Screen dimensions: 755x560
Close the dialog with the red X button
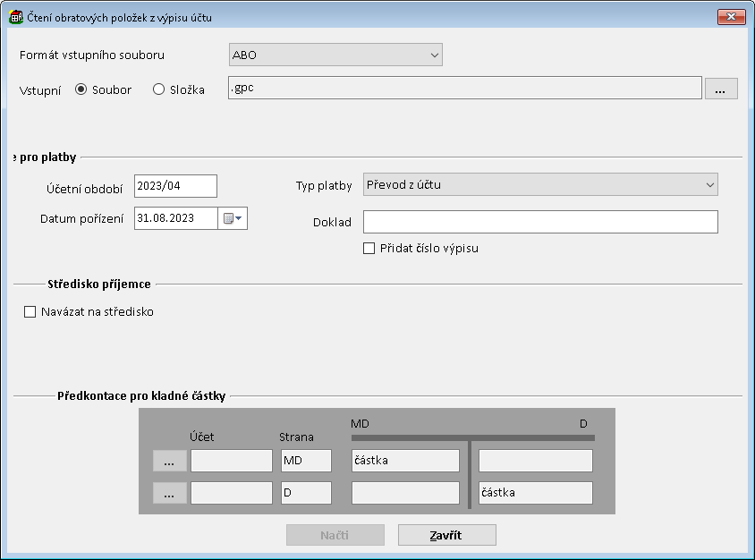tap(731, 16)
